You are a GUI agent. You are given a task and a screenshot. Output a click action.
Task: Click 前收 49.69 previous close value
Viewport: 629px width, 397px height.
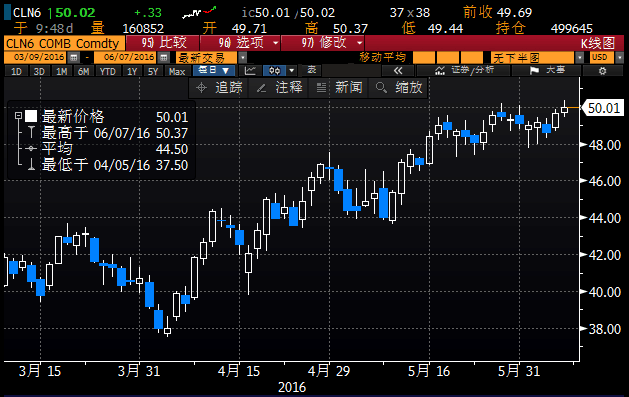[497, 12]
